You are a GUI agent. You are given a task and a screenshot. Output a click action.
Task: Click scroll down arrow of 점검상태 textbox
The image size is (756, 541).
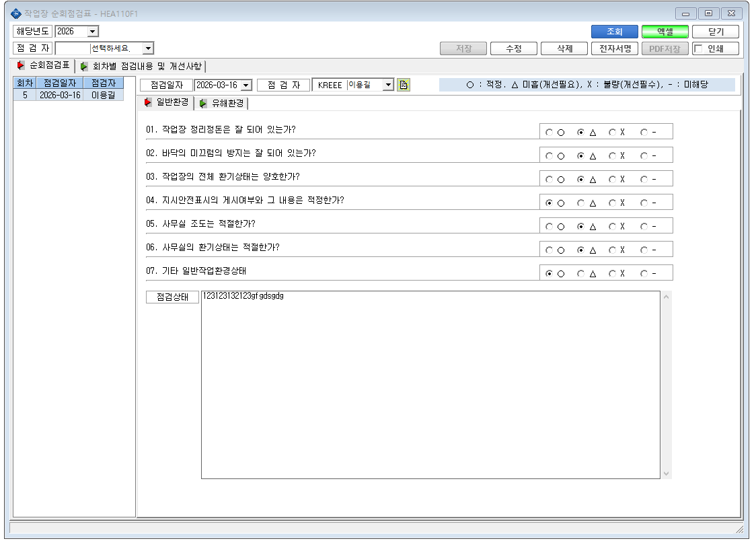click(x=666, y=474)
